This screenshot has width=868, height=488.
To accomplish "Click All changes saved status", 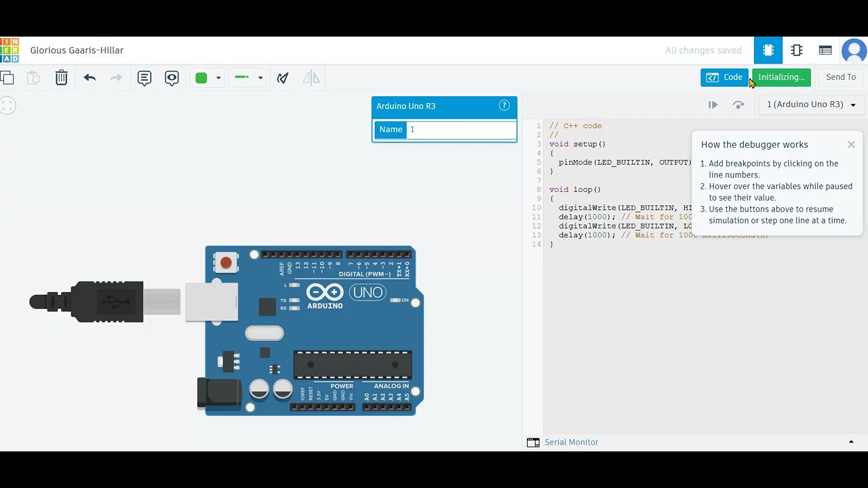I will pos(703,50).
